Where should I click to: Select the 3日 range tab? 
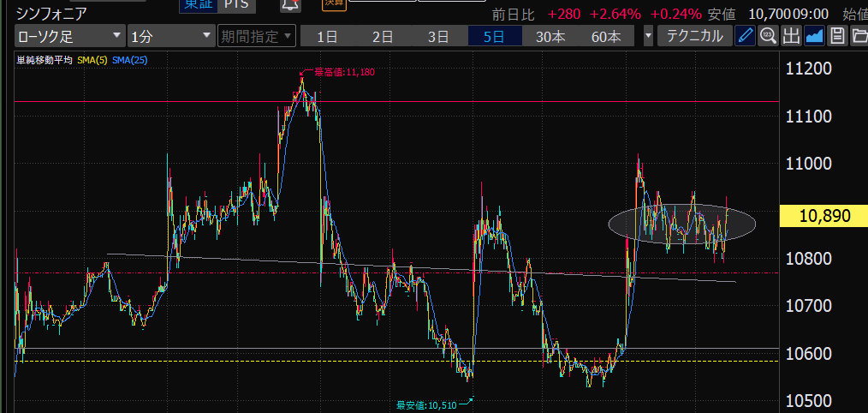tap(438, 36)
